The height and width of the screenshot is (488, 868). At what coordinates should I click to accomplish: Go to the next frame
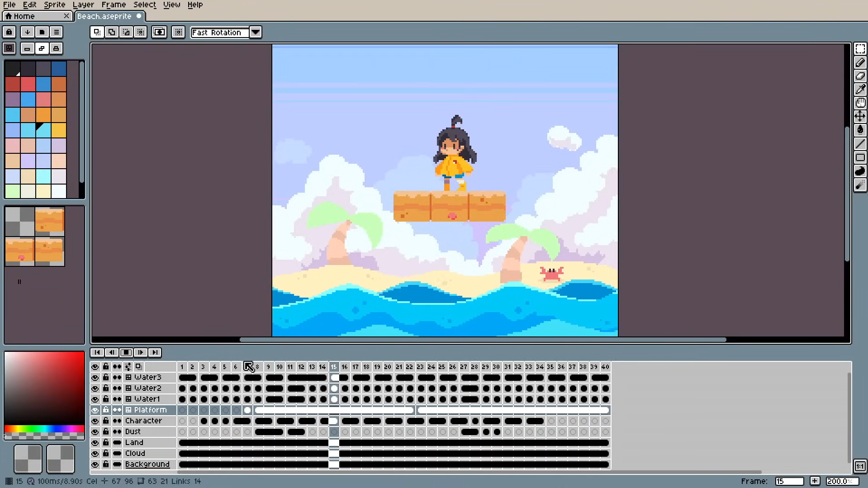tap(141, 352)
